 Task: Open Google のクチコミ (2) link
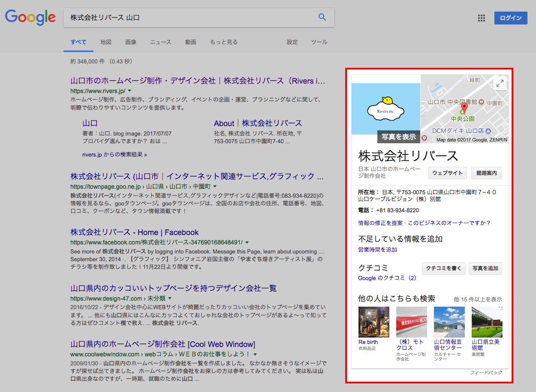pyautogui.click(x=387, y=278)
